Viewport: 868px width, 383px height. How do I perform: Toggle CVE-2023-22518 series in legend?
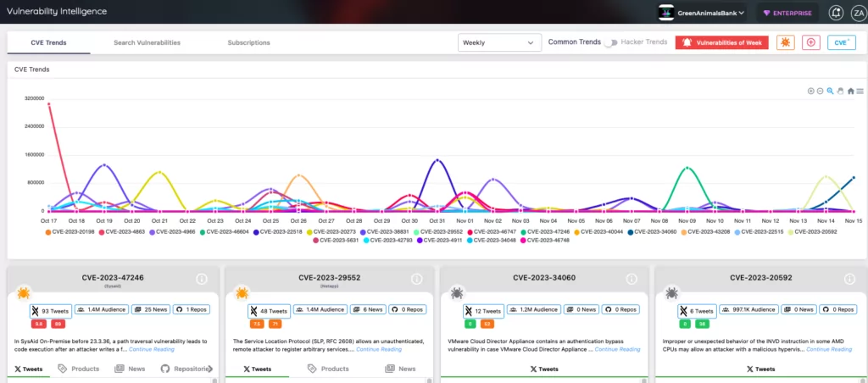pos(278,232)
